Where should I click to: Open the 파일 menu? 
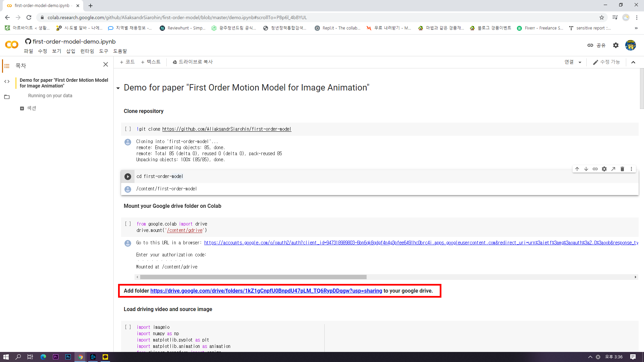(x=29, y=51)
